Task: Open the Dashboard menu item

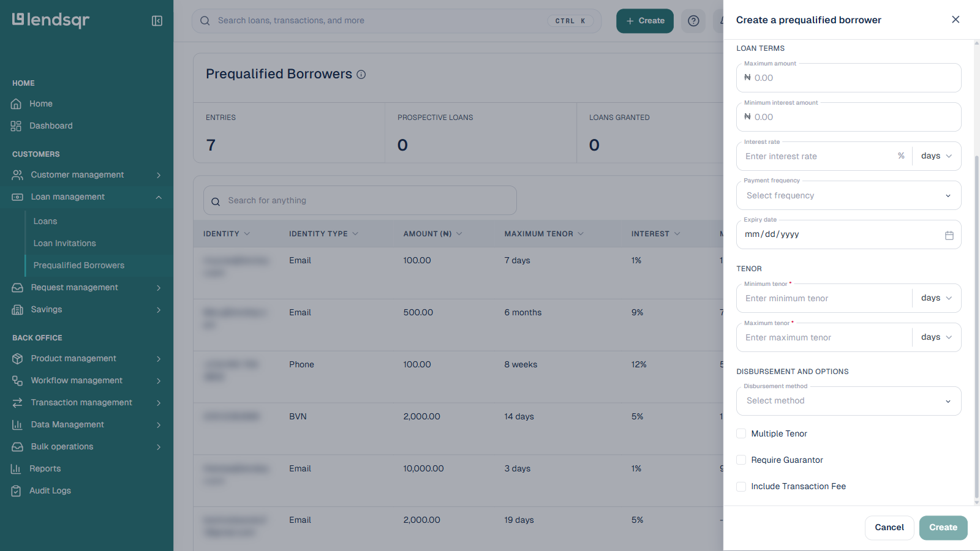Action: point(51,126)
